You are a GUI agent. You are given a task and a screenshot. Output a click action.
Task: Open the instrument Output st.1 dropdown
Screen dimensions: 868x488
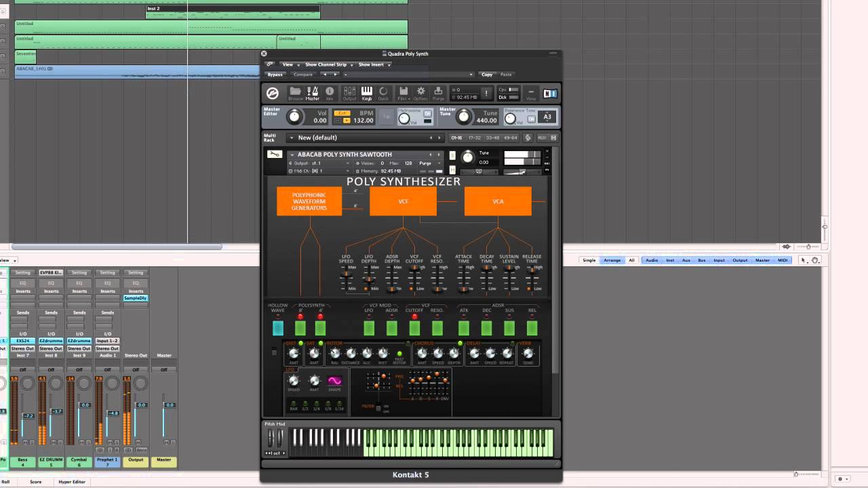[x=319, y=163]
